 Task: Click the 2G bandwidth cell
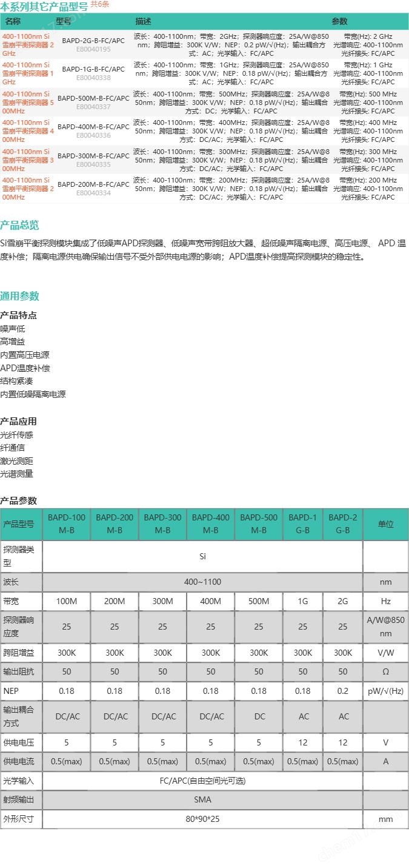click(343, 602)
